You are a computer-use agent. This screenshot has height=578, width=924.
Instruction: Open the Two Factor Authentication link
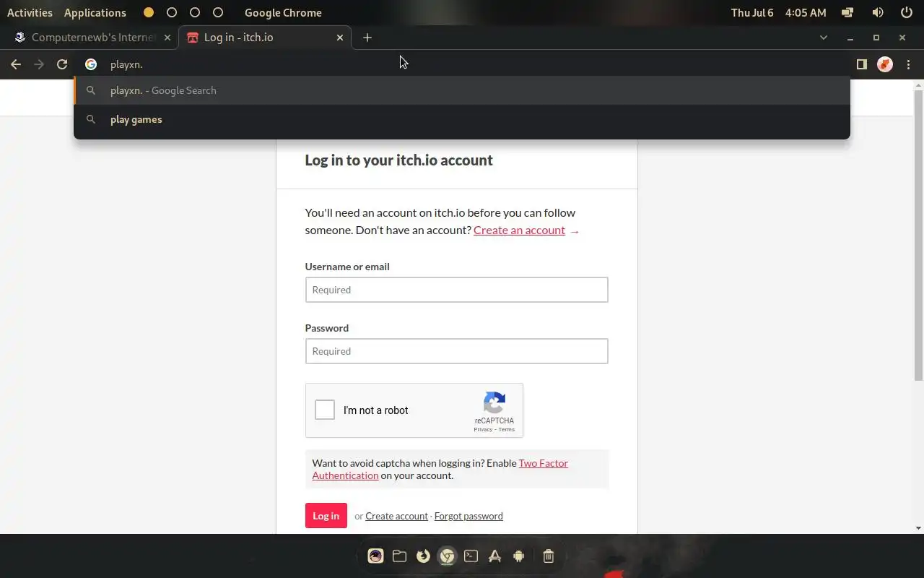440,469
